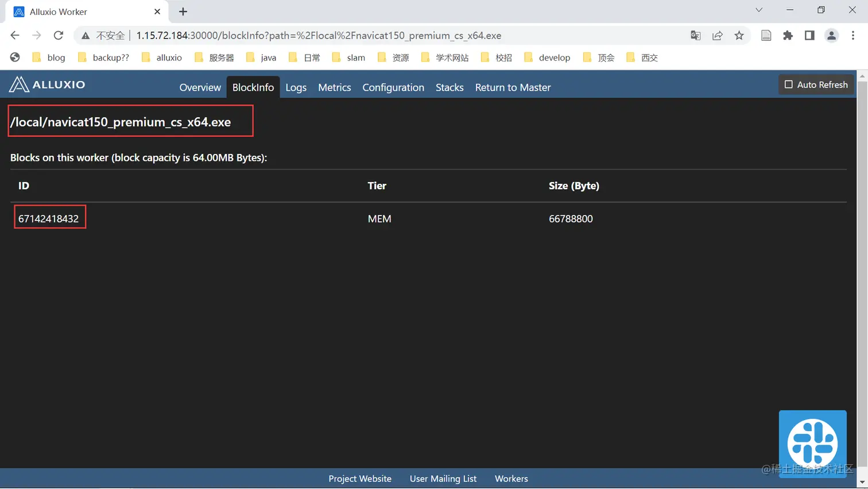Screen dimensions: 868x489
Task: Click block ID 67142418432
Action: [48, 219]
